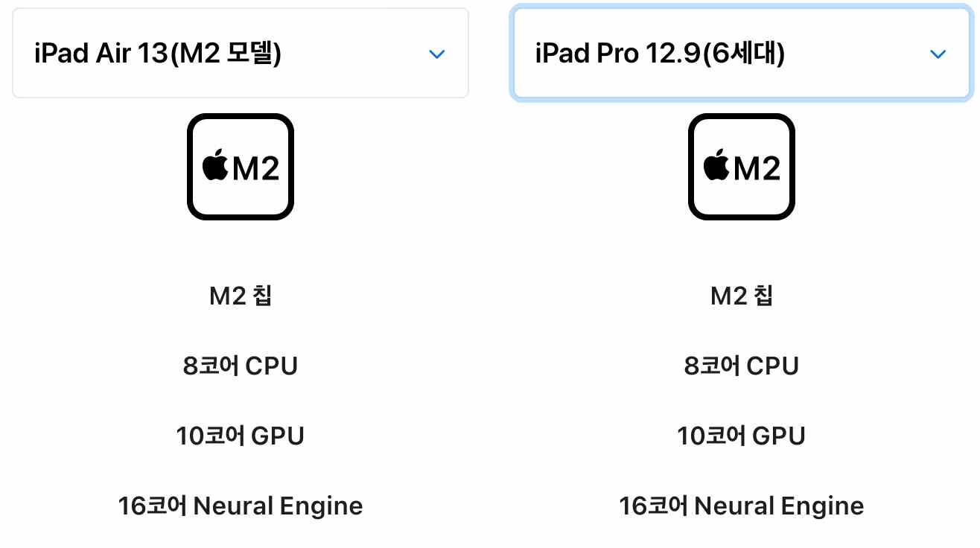Select the Apple logo inside the right M2 badge
980x548 pixels.
click(716, 165)
